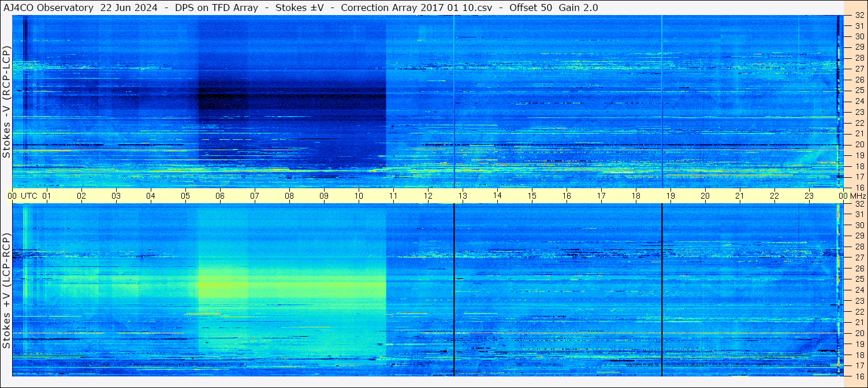Select the 17 hour tick on time axis

click(601, 196)
